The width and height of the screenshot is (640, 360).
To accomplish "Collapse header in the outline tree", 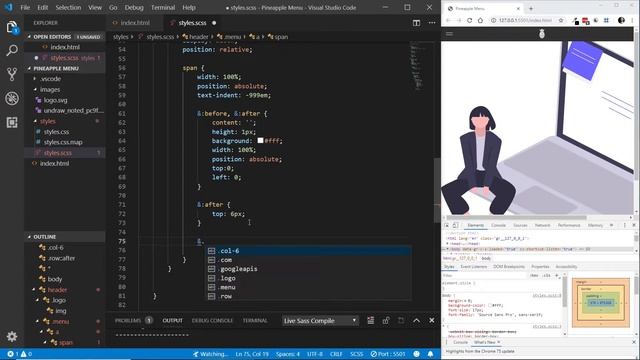I will (x=34, y=290).
